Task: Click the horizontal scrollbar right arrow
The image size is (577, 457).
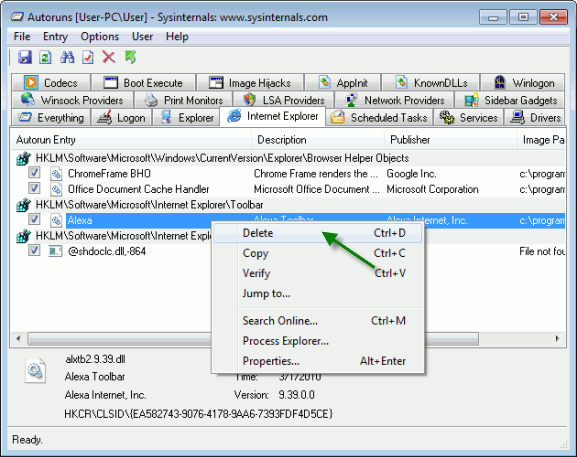Action: click(557, 338)
